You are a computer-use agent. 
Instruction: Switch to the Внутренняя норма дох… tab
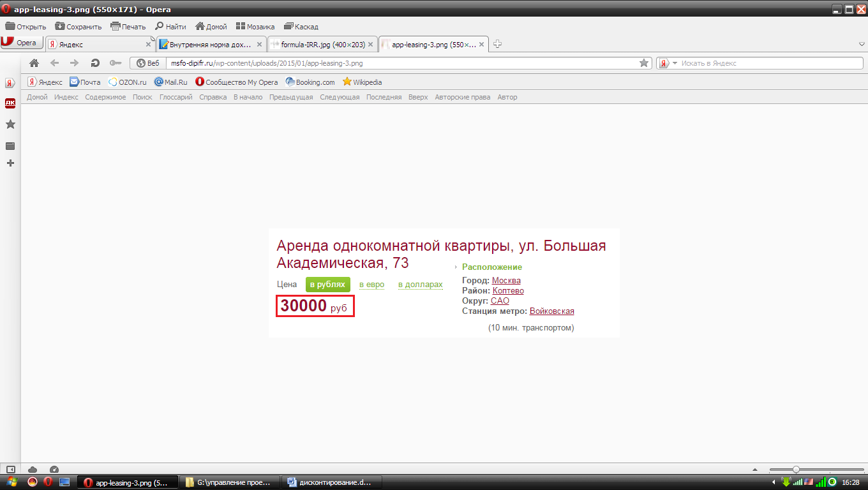tap(211, 45)
